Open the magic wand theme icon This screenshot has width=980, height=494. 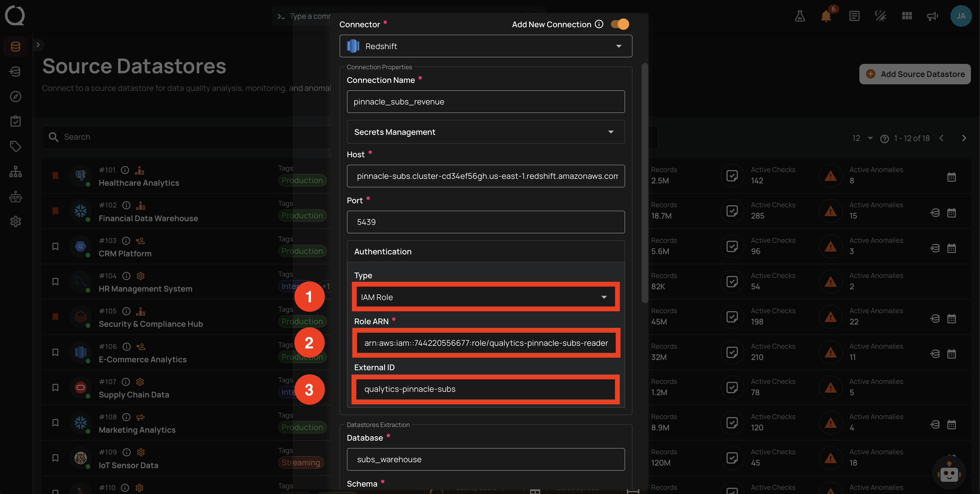880,16
